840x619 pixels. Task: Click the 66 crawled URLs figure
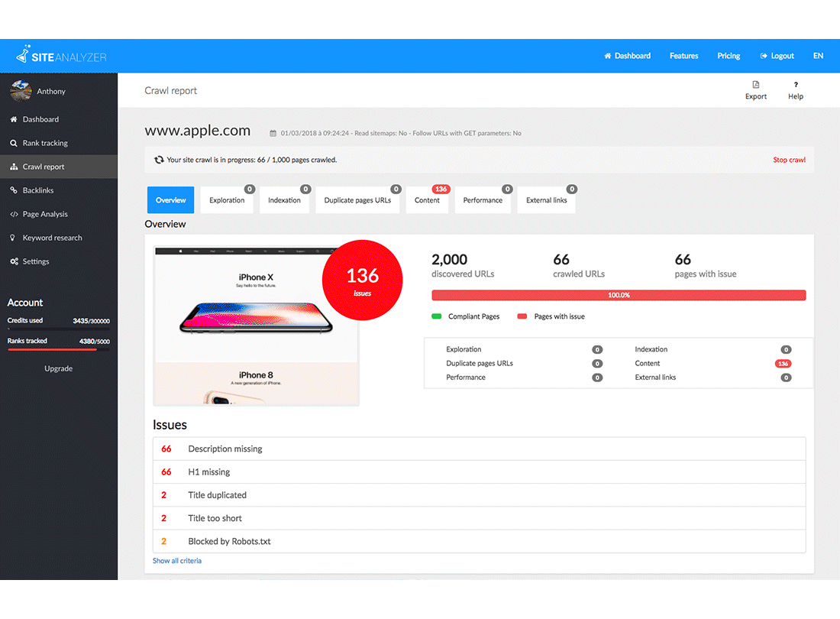(x=561, y=260)
